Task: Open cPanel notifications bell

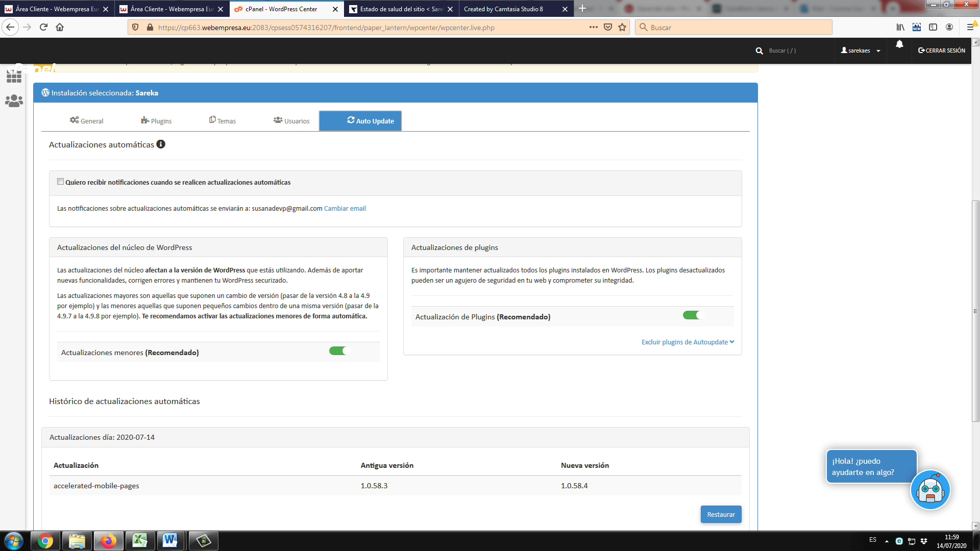Action: pos(899,45)
